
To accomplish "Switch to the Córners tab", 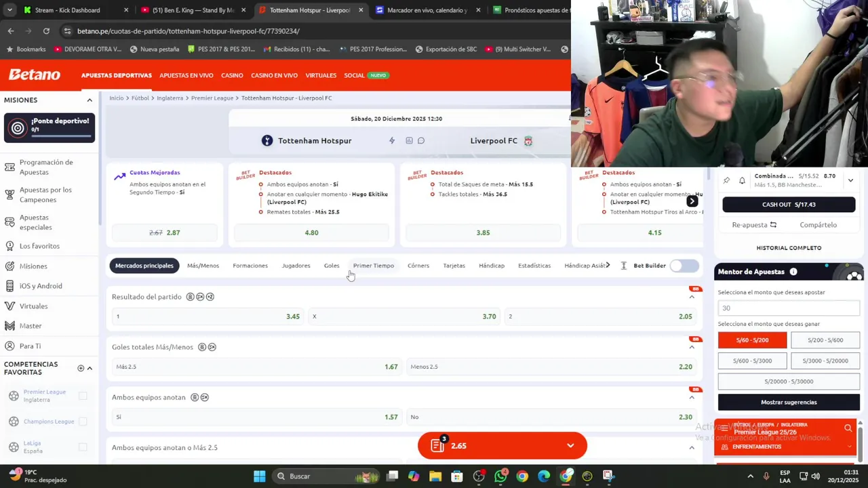I will click(x=418, y=266).
